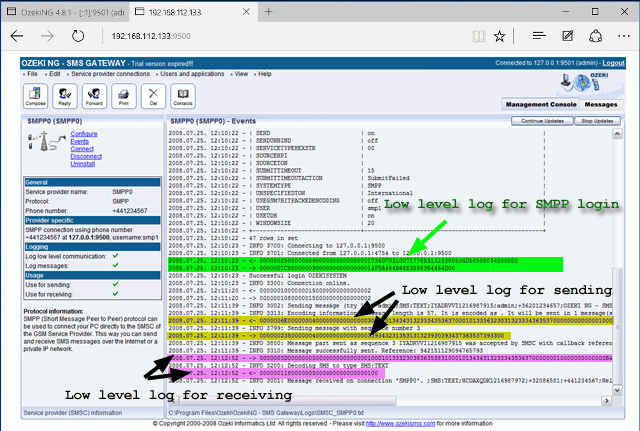Click log scroll down arrow
Image resolution: width=640 pixels, height=431 pixels.
pos(617,390)
